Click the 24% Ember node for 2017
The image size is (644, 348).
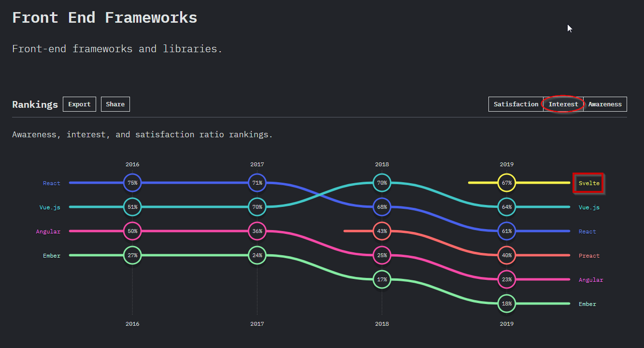(x=257, y=255)
